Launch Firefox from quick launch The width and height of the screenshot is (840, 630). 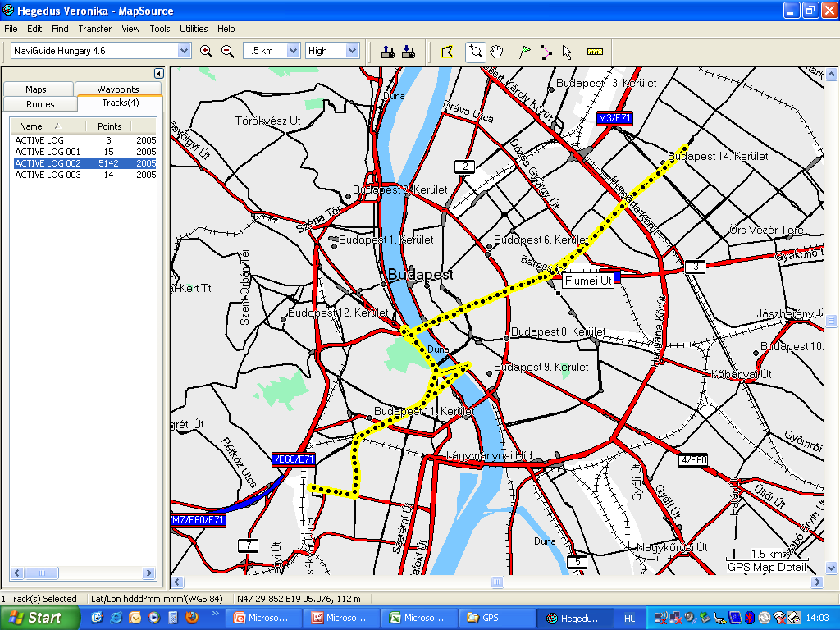tap(191, 618)
